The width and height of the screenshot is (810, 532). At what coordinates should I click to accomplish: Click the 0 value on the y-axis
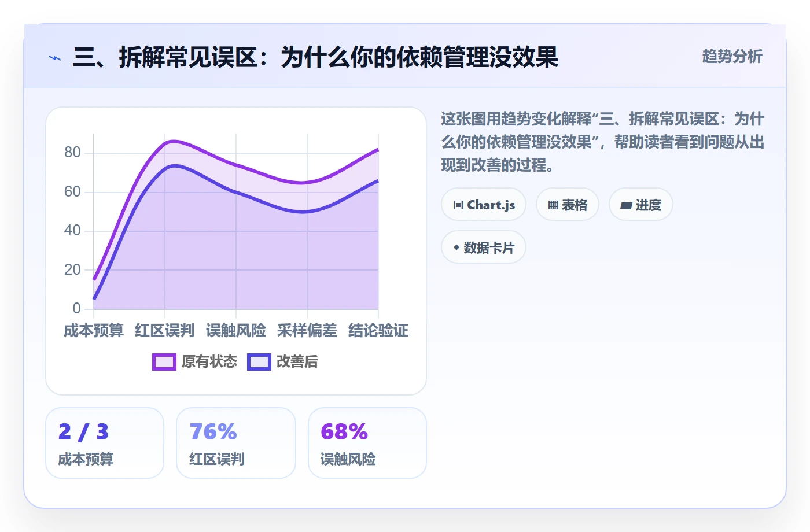point(76,308)
